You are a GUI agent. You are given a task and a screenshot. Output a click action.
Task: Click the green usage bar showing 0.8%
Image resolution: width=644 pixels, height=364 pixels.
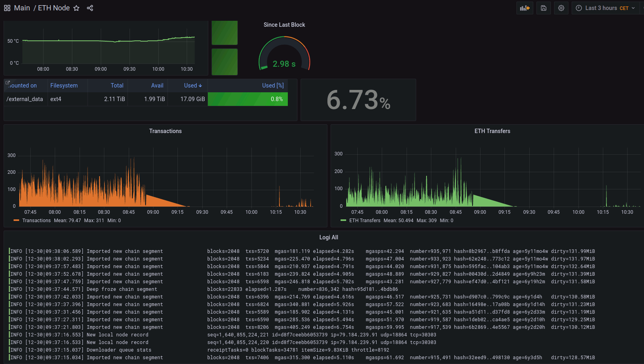(x=247, y=99)
